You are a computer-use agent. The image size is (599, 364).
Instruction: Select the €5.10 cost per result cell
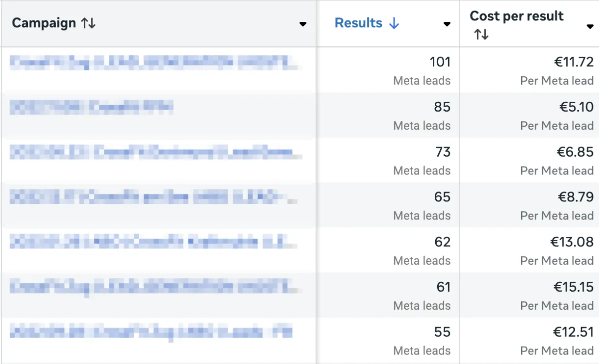tap(530, 115)
